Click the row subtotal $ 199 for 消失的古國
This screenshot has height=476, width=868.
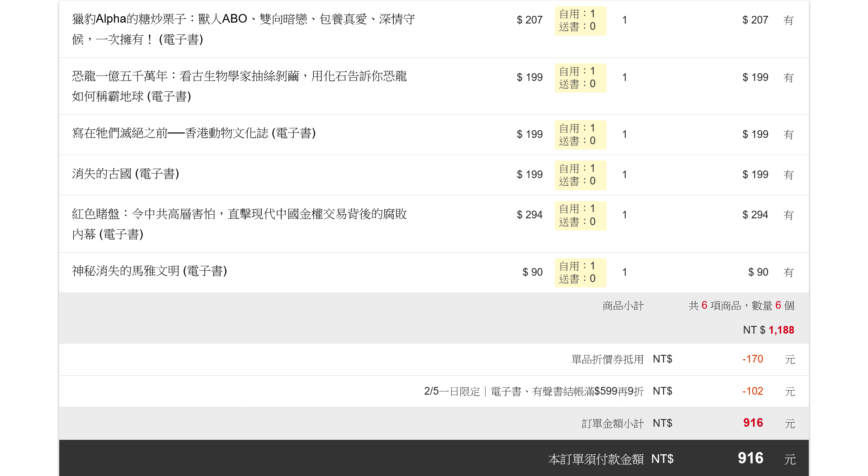(x=755, y=174)
